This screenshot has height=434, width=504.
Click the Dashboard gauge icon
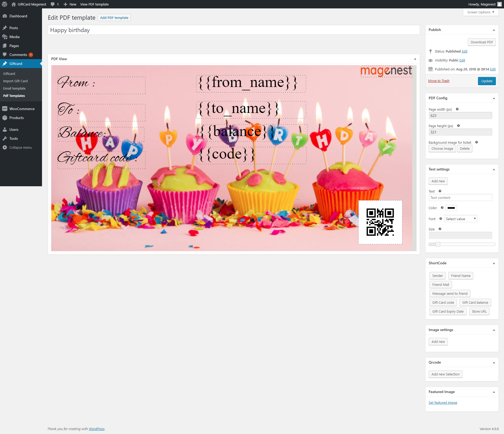pyautogui.click(x=5, y=16)
